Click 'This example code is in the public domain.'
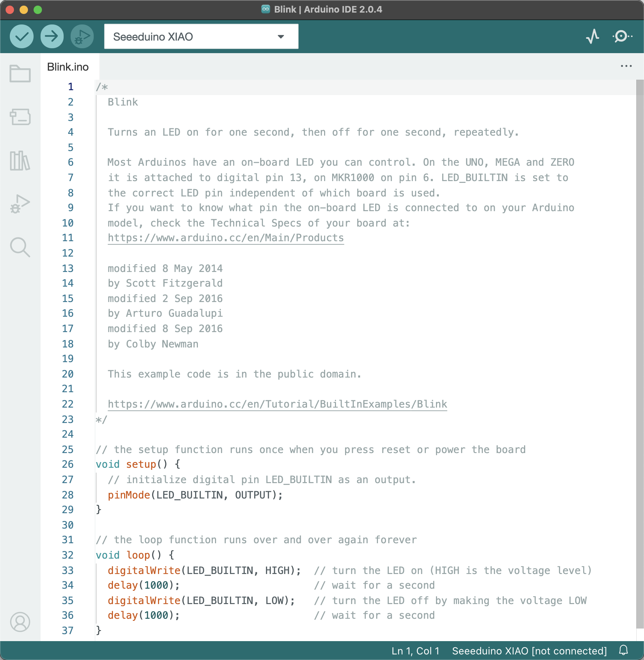644x660 pixels. (234, 374)
